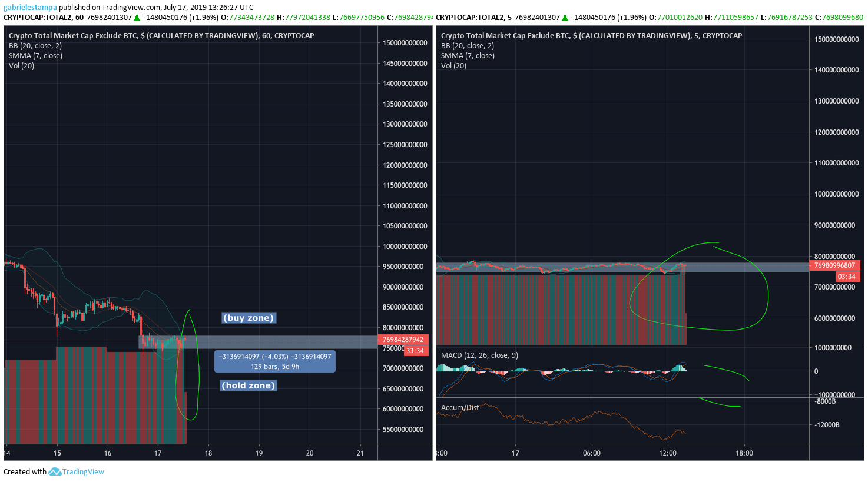Click date 16 on left chart time axis
Viewport: 868px width, 482px height.
108,453
